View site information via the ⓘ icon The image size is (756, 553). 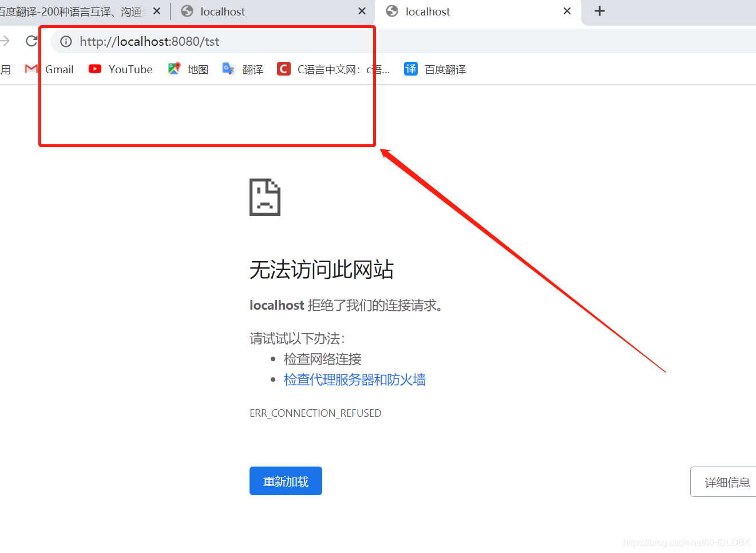click(x=66, y=41)
